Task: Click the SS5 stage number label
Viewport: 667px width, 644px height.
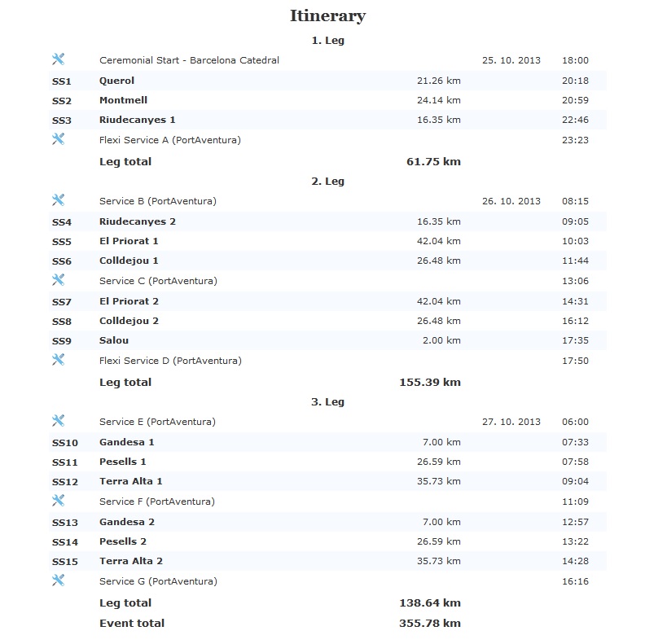Action: click(x=62, y=242)
